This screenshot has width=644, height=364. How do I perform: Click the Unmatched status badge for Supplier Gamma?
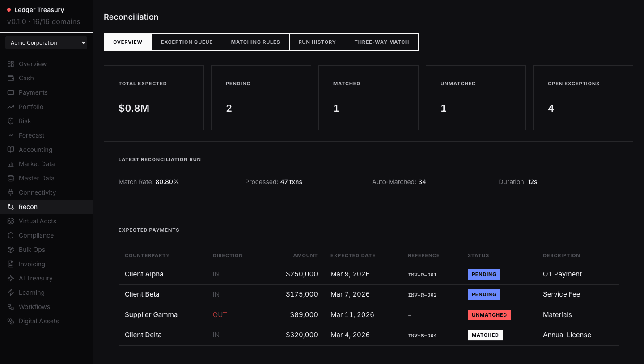489,315
